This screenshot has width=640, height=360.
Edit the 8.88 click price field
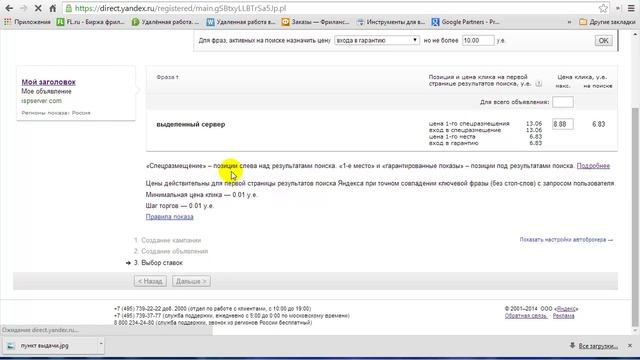[562, 124]
